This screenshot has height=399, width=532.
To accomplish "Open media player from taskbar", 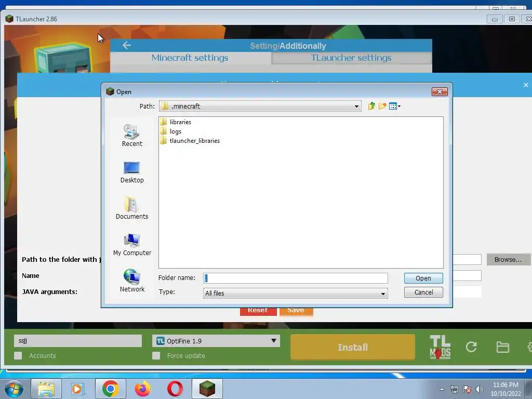I will 78,389.
